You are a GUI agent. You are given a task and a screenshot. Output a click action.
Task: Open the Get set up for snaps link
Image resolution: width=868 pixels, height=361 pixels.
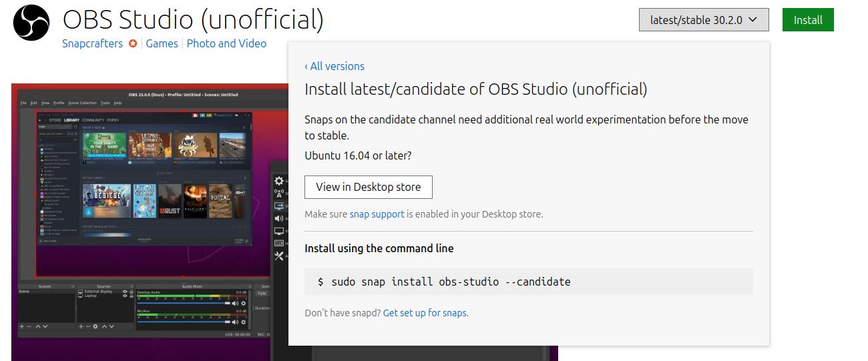point(425,313)
